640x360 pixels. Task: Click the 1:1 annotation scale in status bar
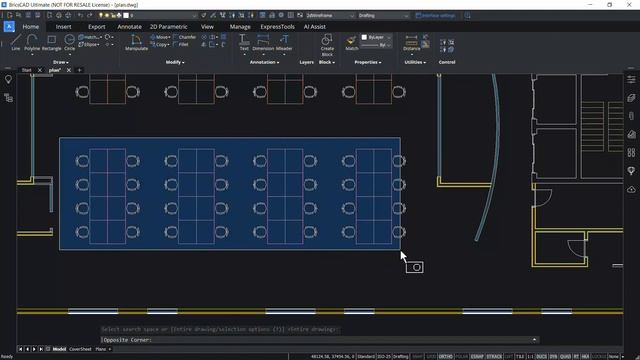pos(530,356)
